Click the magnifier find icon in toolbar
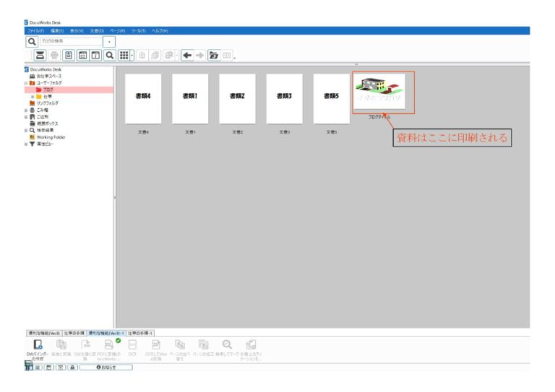This screenshot has width=555, height=392. (109, 55)
